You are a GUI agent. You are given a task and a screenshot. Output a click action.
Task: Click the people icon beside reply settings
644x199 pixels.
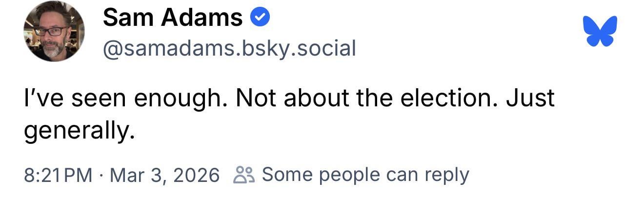244,174
